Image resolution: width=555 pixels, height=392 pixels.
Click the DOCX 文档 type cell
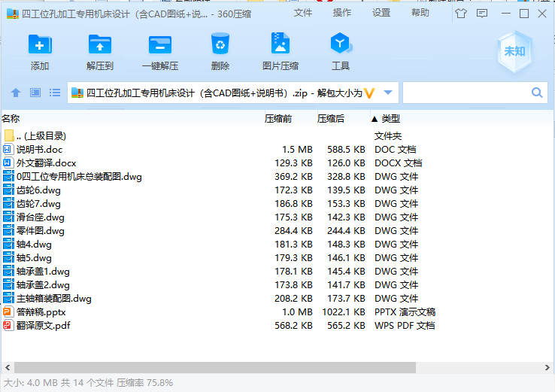tap(398, 163)
